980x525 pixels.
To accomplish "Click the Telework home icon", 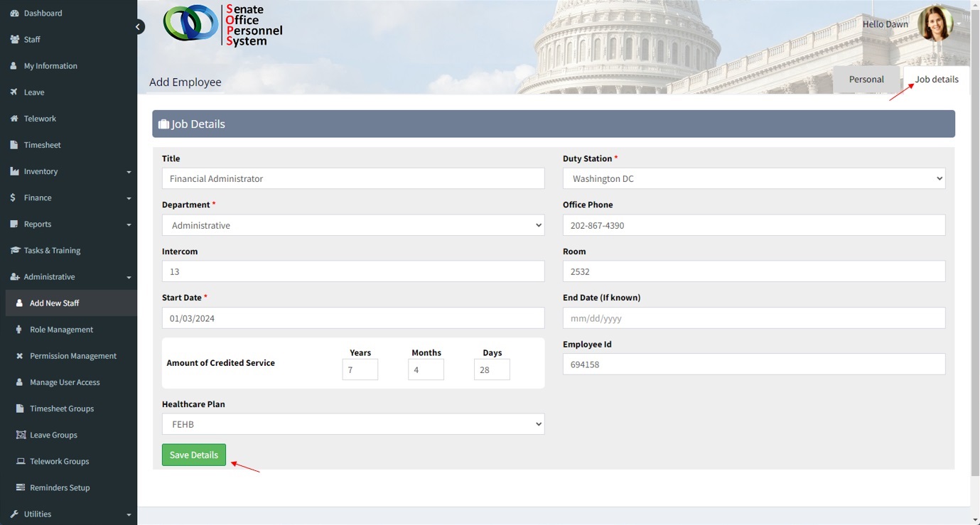I will [x=14, y=119].
